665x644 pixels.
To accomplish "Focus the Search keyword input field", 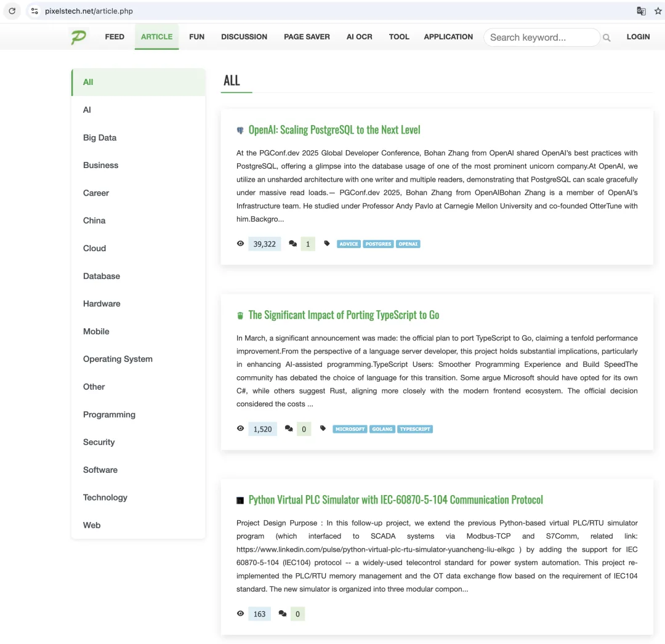I will click(x=542, y=38).
